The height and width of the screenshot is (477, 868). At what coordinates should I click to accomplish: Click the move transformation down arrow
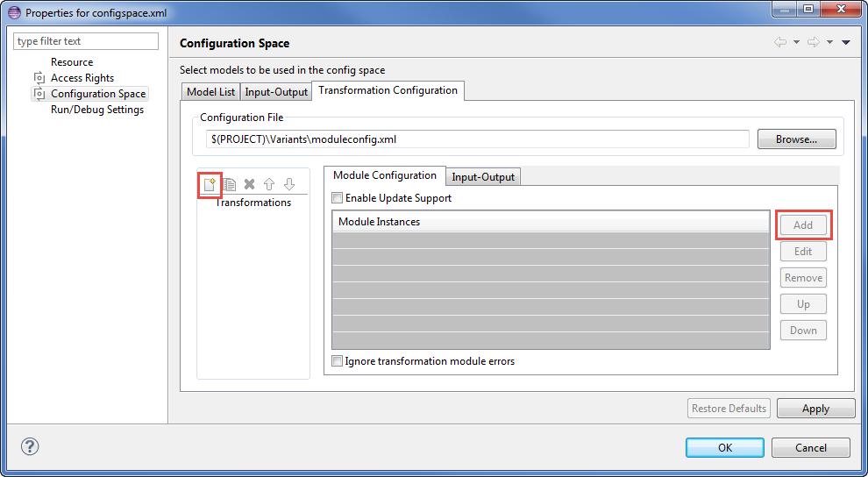pos(289,184)
